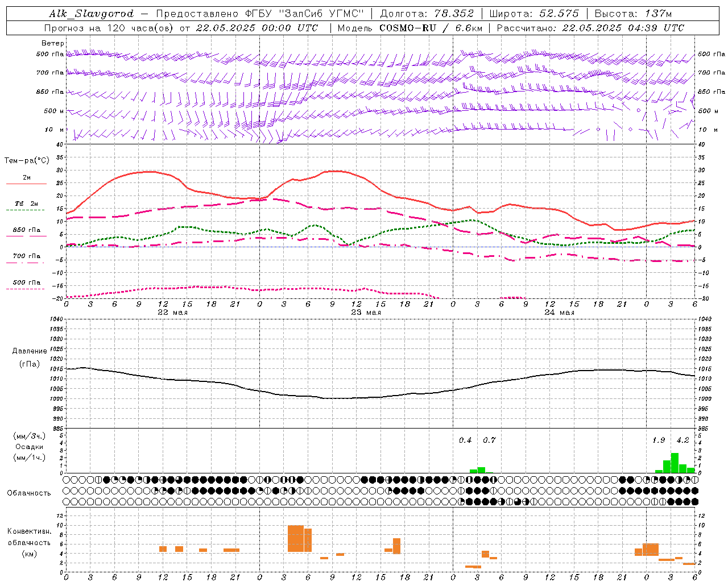Click the tallest green precipitation bar

point(675,463)
